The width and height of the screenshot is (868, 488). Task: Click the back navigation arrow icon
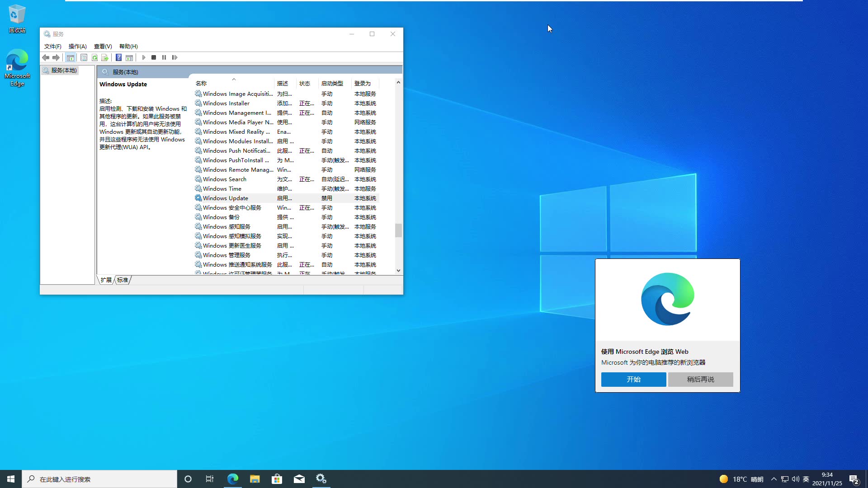tap(46, 57)
